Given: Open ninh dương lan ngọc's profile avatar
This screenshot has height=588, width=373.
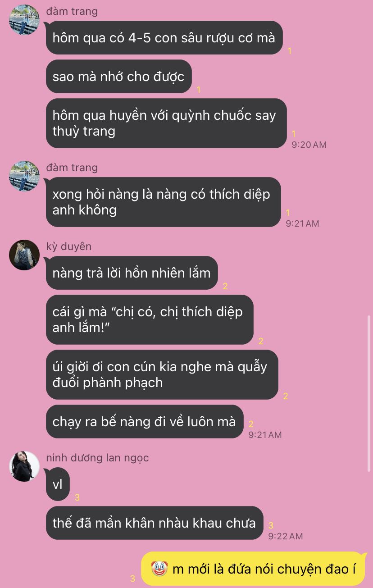Looking at the screenshot, I should pos(24,466).
